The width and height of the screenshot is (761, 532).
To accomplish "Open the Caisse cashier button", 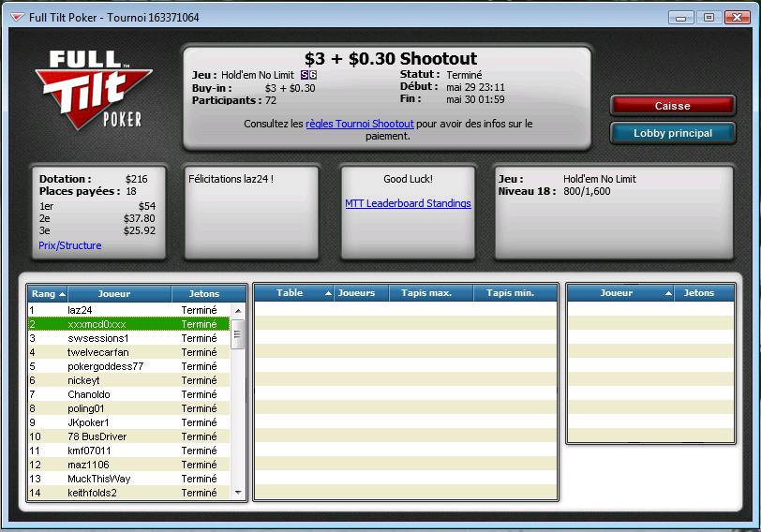I will [x=673, y=106].
